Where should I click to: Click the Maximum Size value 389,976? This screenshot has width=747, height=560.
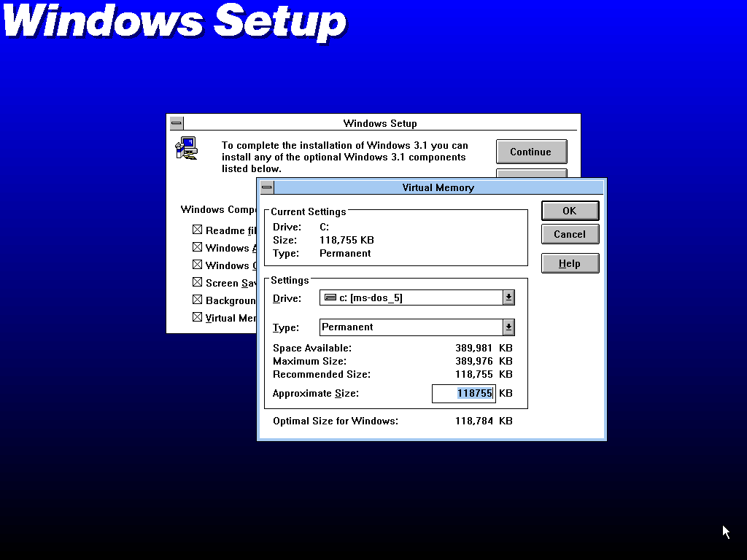coord(474,361)
